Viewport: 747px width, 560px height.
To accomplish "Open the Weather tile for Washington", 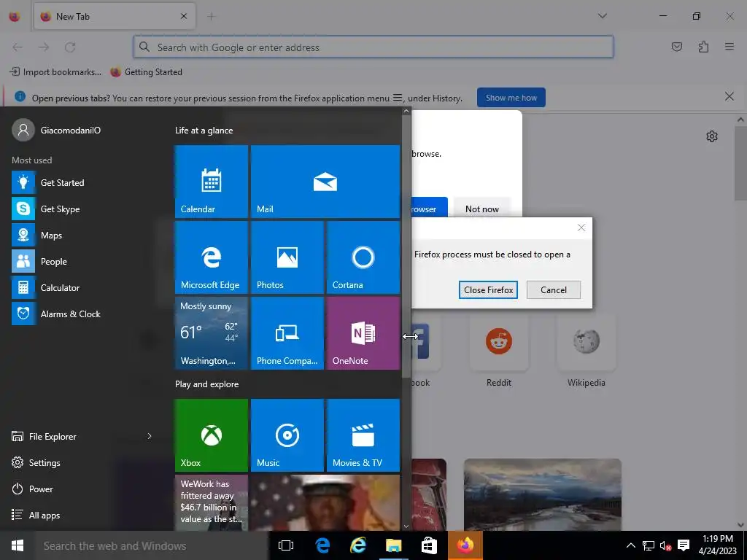I will point(211,333).
